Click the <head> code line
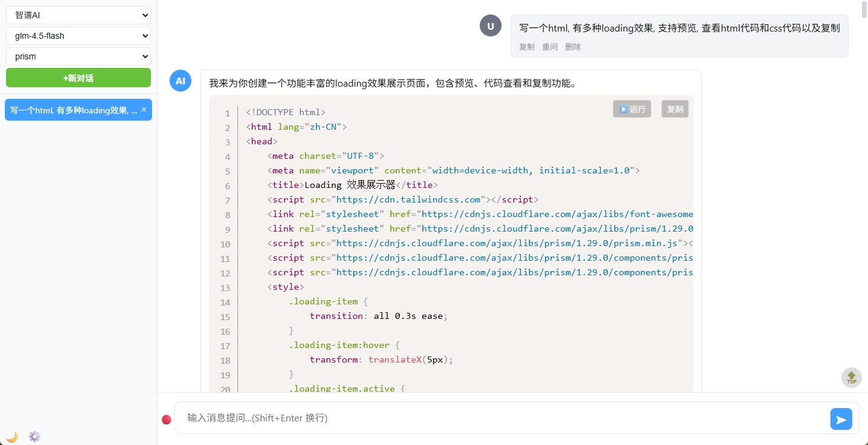Viewport: 868px width, 445px height. tap(262, 141)
